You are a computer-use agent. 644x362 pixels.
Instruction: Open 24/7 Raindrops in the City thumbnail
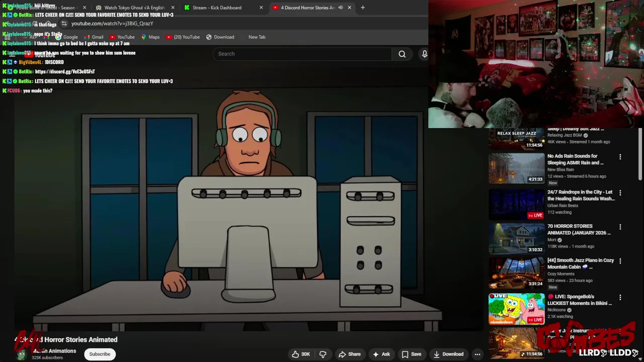(516, 204)
